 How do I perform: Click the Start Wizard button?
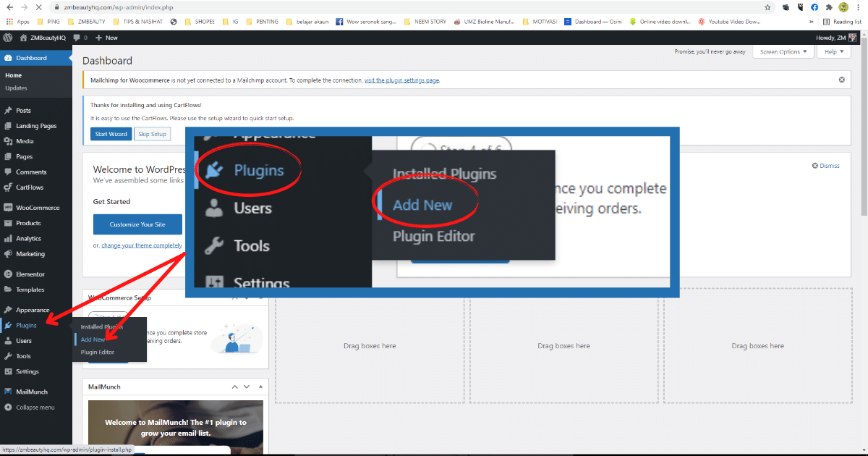pos(111,134)
